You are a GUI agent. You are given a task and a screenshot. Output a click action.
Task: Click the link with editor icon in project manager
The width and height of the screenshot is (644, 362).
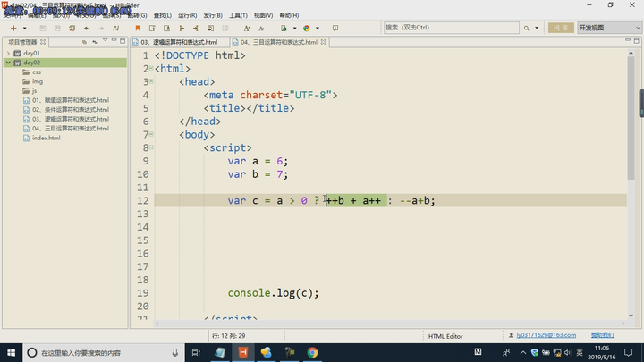coord(95,42)
